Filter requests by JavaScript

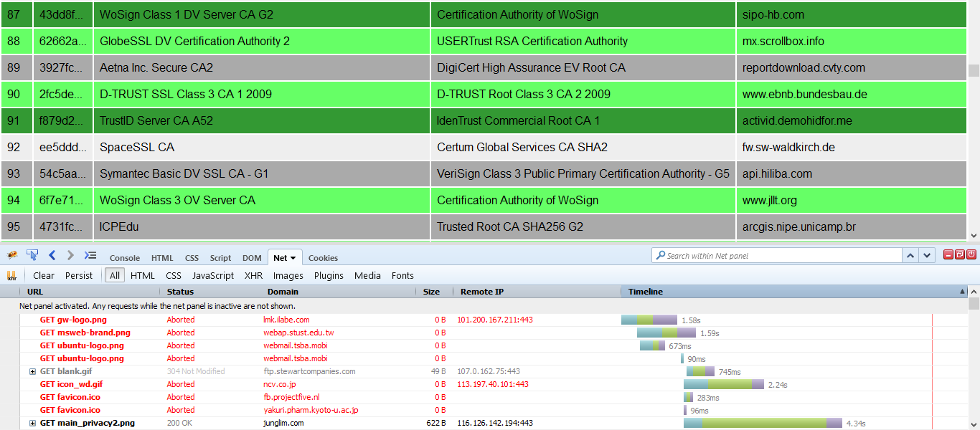tap(213, 275)
